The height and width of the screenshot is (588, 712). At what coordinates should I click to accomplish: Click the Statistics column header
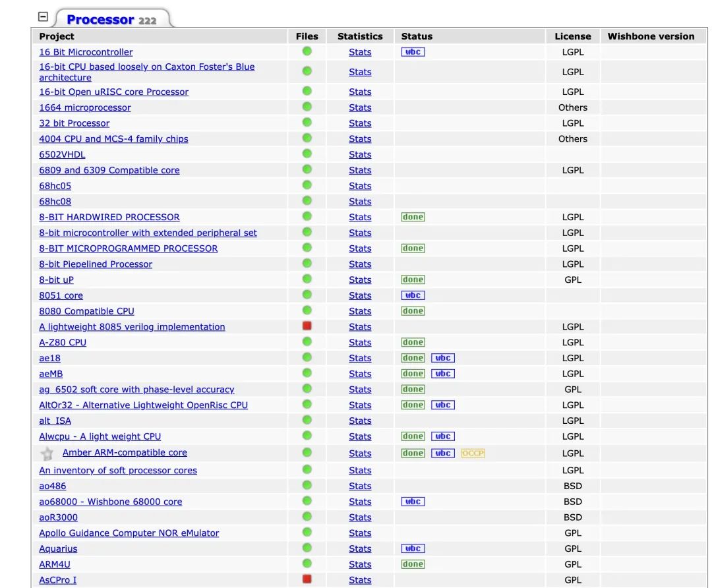[x=360, y=36]
